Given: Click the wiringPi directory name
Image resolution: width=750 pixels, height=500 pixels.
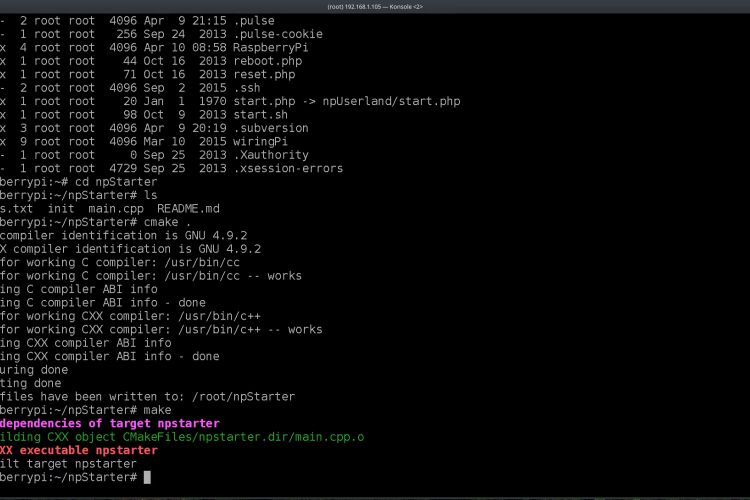Looking at the screenshot, I should [261, 142].
